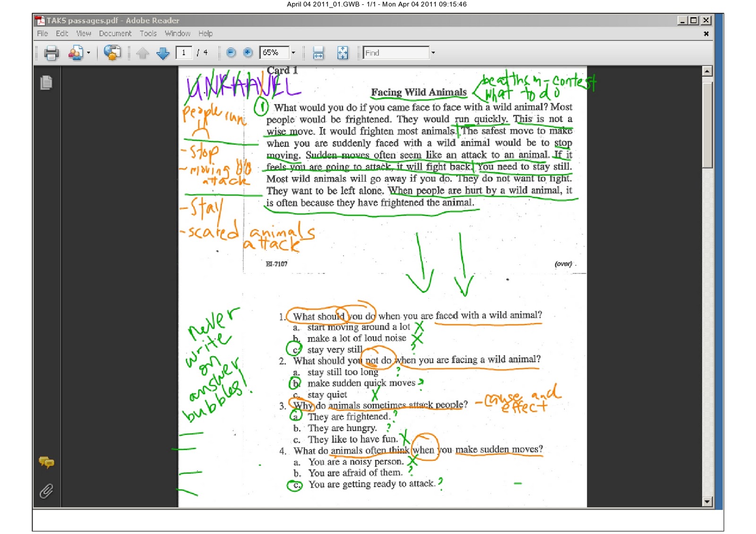Zoom in with the plus button

click(x=248, y=52)
